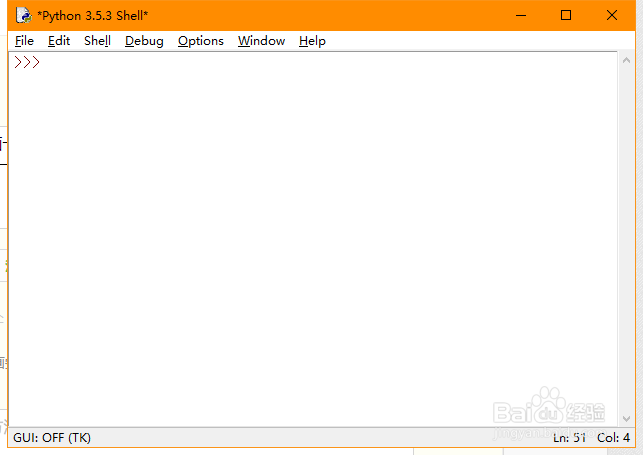Open the Window menu
The width and height of the screenshot is (643, 455).
(261, 41)
